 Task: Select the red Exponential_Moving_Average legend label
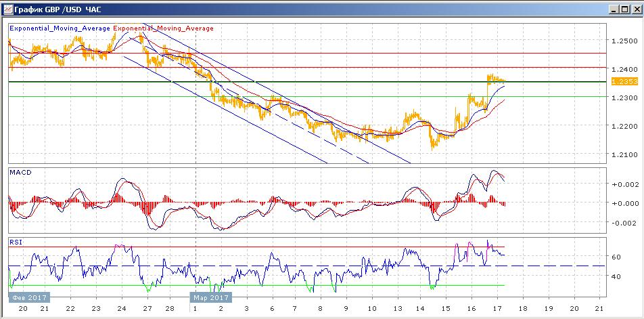(x=163, y=28)
